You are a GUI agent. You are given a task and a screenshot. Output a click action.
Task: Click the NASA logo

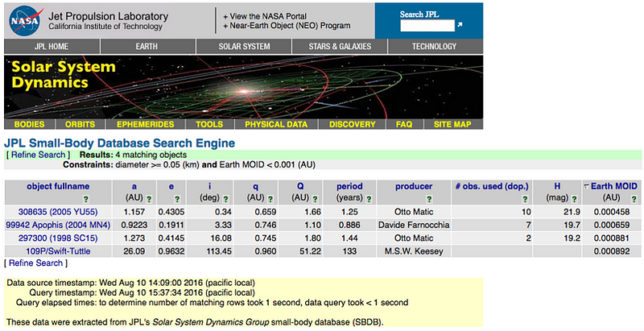tap(24, 20)
